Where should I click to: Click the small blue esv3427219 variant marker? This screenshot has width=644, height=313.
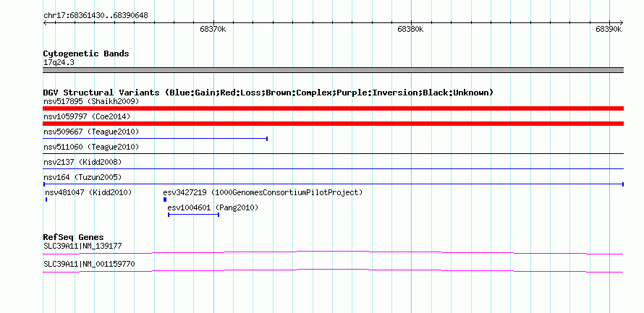pyautogui.click(x=165, y=200)
